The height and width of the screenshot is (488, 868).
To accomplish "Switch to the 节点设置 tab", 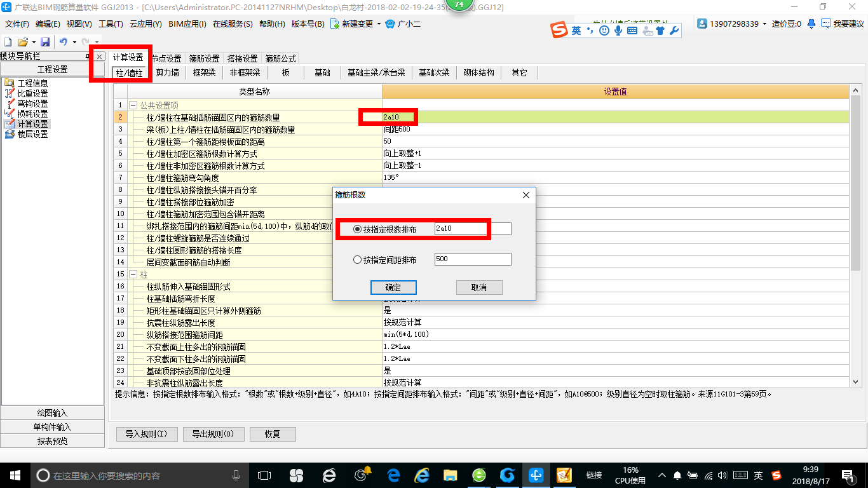I will (166, 58).
